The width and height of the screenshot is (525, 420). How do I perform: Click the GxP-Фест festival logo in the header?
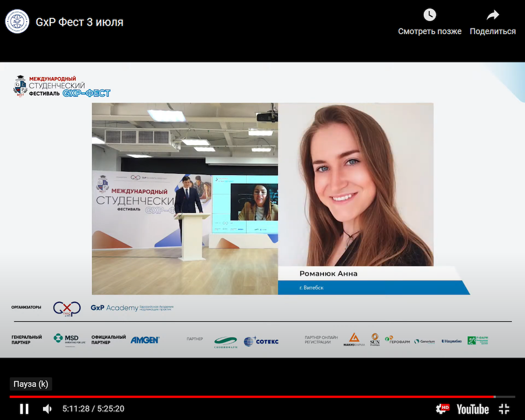point(62,86)
